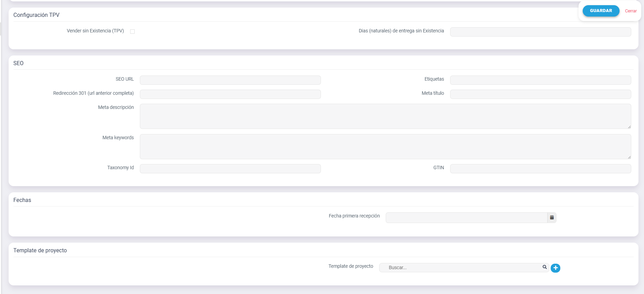
Task: Click the Dias (naturales) de entrega label
Action: 402,31
